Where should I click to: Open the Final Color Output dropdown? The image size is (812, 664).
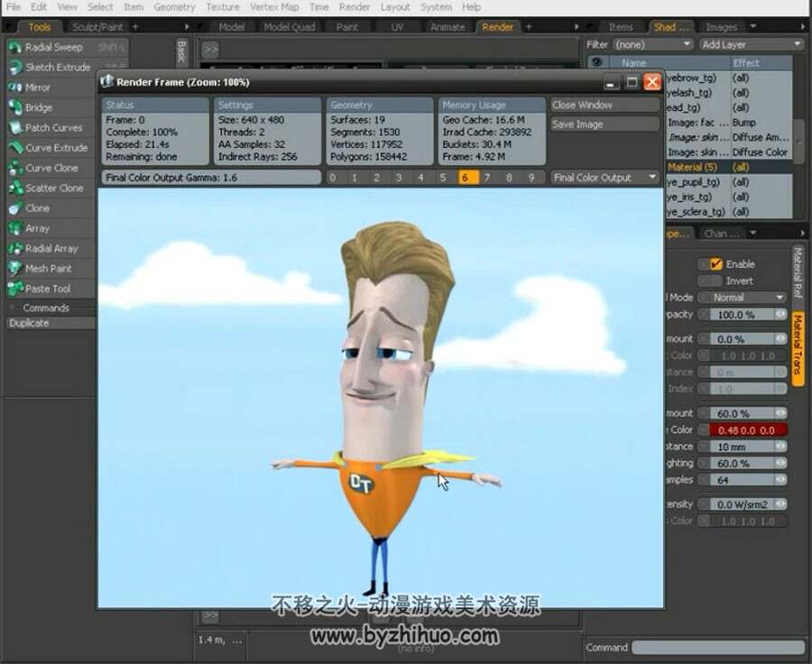click(x=604, y=178)
